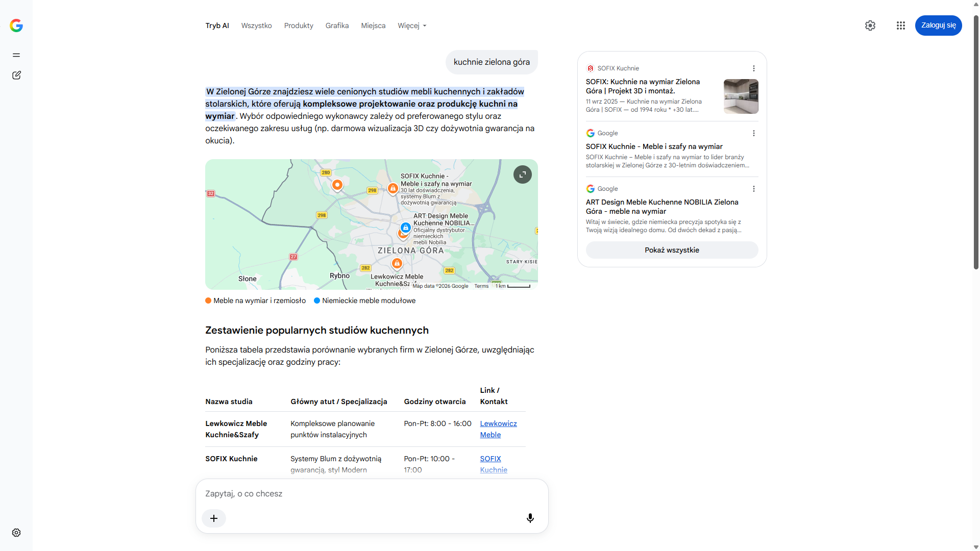
Task: Open options menu for SOFIX Kuchnie source card
Action: (x=754, y=68)
